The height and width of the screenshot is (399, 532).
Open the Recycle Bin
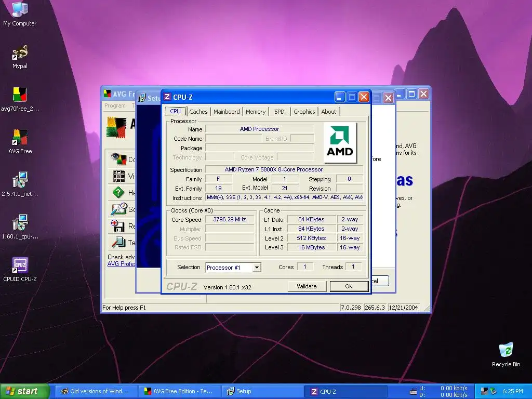pyautogui.click(x=506, y=354)
